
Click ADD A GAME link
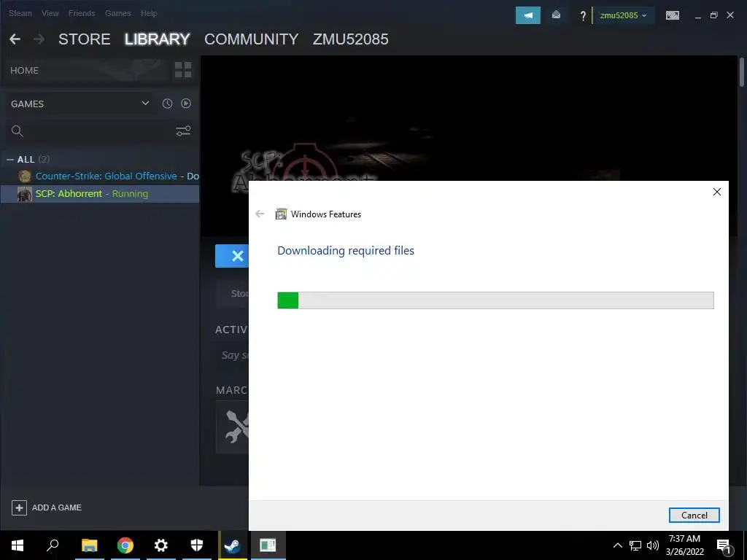tap(57, 507)
